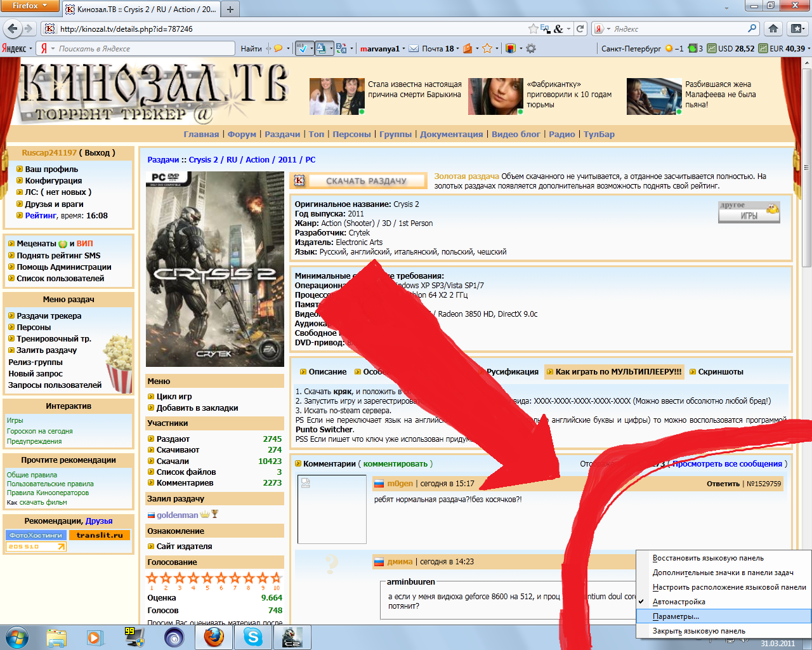Switch to the Firefox taskbar button
Image resolution: width=812 pixels, height=650 pixels.
pos(214,637)
